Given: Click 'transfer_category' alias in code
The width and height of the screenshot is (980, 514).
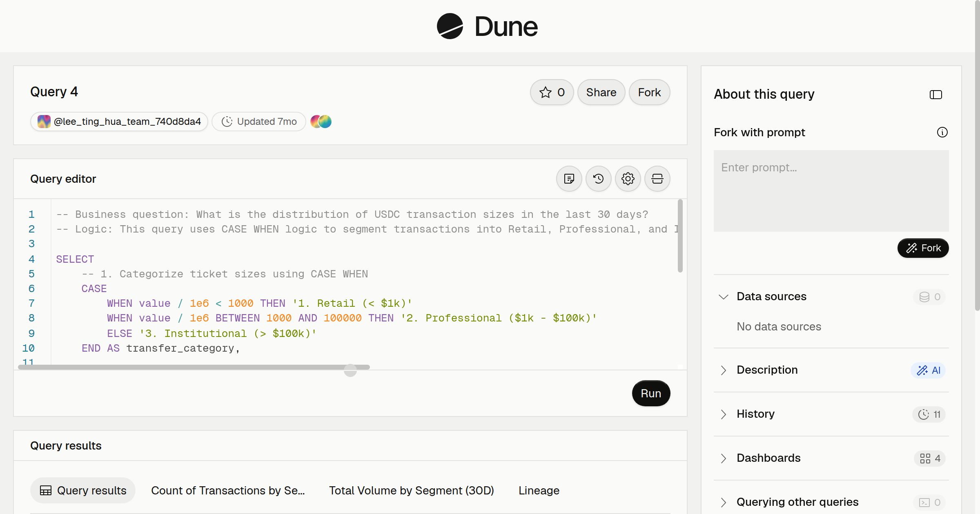Looking at the screenshot, I should 180,348.
